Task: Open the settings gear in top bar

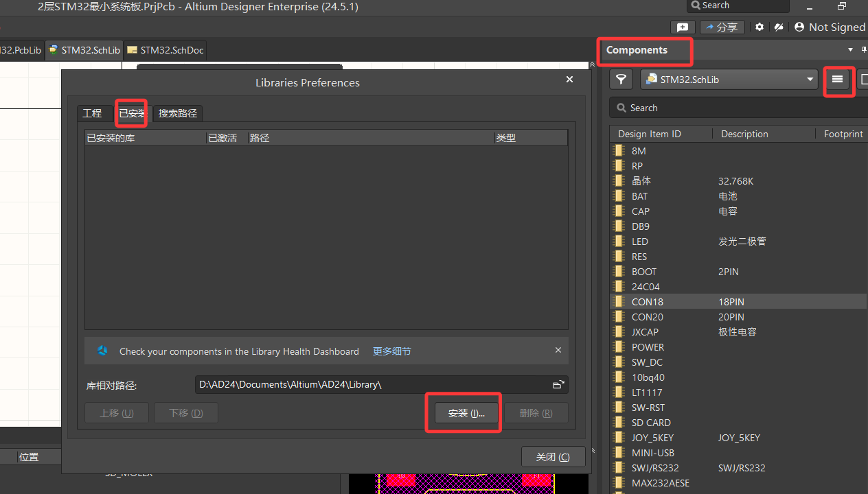Action: pos(759,27)
